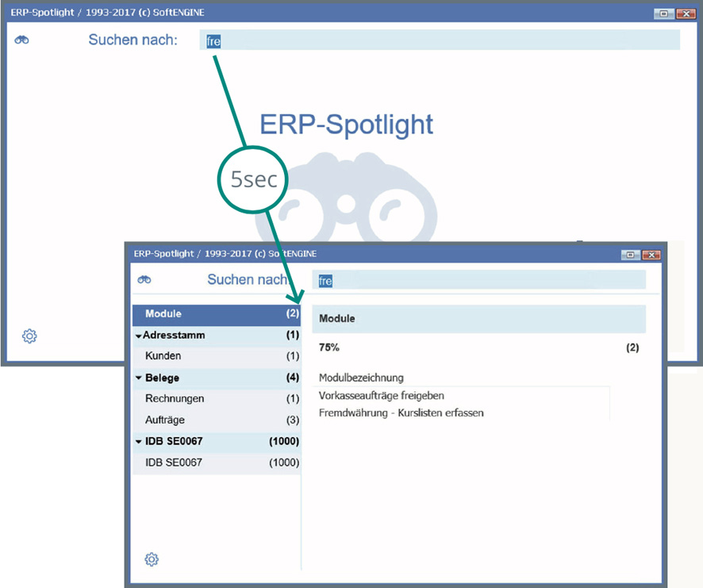
Task: Maximize the front ERP-Spotlight window
Action: (632, 255)
